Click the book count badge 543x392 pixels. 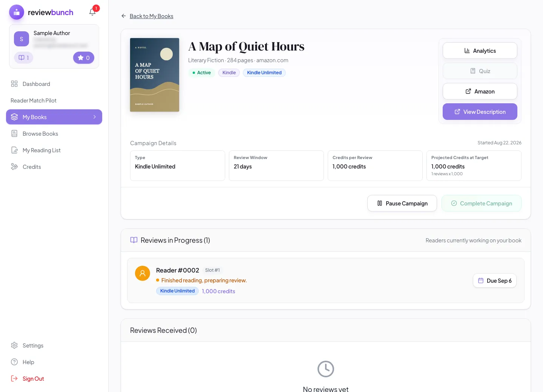24,58
